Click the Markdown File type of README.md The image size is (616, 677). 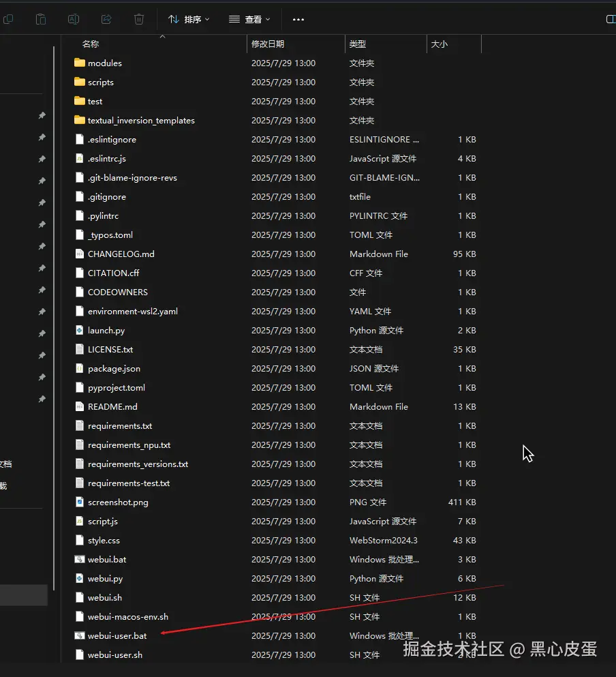click(x=379, y=407)
